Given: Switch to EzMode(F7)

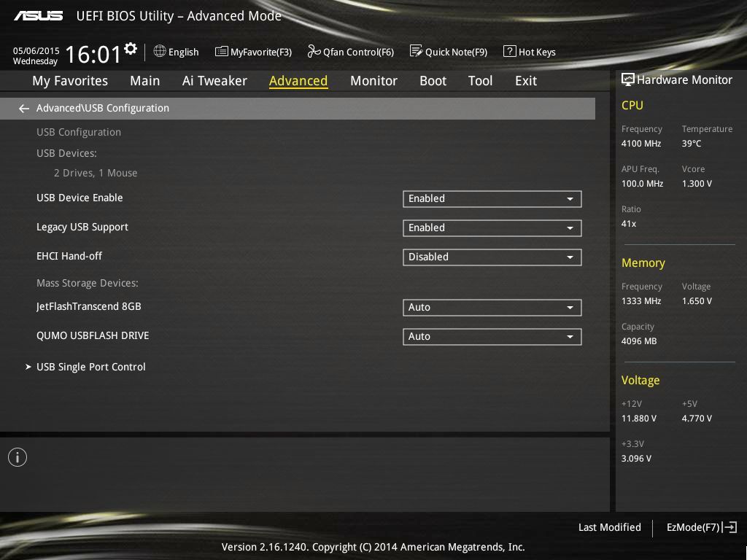Looking at the screenshot, I should point(701,527).
